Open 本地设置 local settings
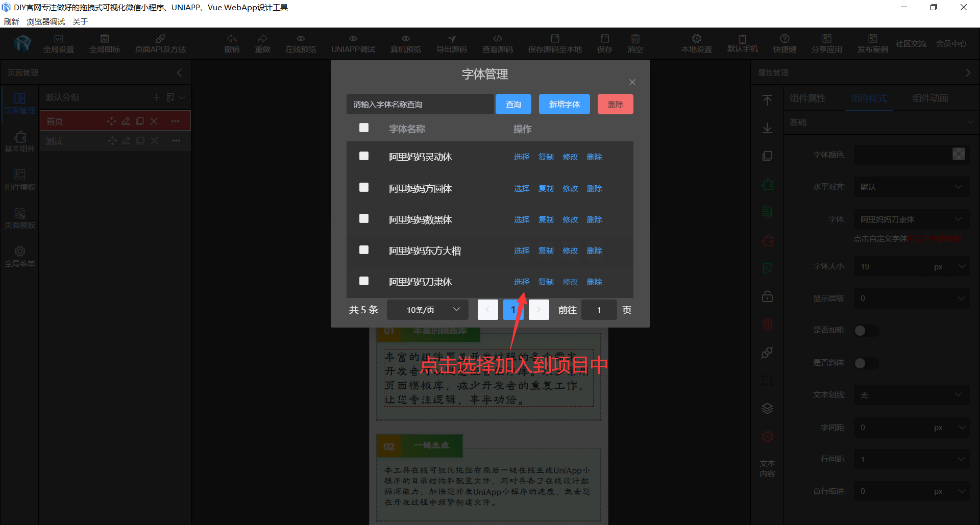 pos(697,44)
